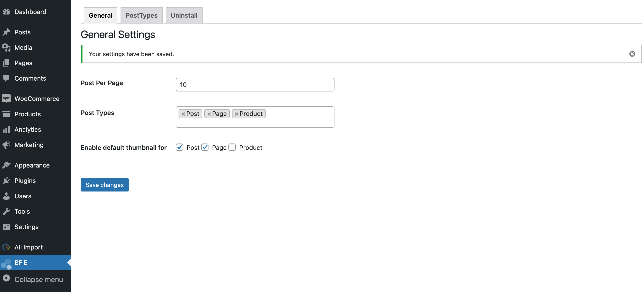
Task: Click the Media icon in sidebar
Action: [7, 47]
